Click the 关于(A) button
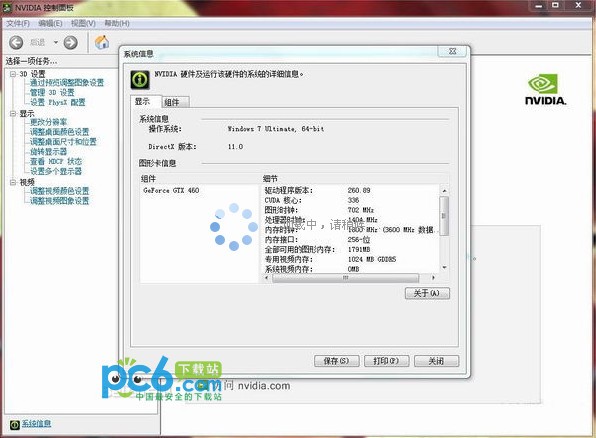The image size is (596, 438). click(427, 293)
